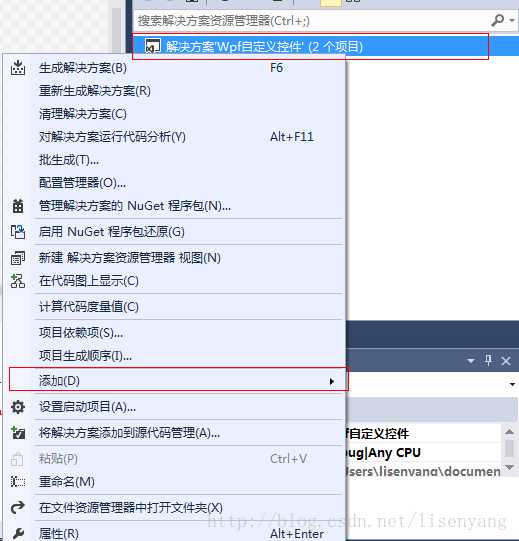Click the search magnifier icon in Solution Explorer

tap(497, 21)
